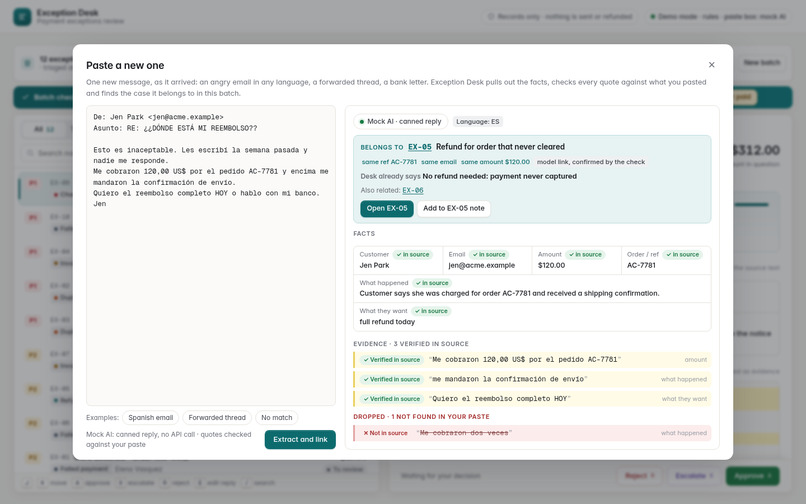806x504 pixels.
Task: Click the evidence quote 'me mandaron la confirmación de envío'
Action: [508, 380]
